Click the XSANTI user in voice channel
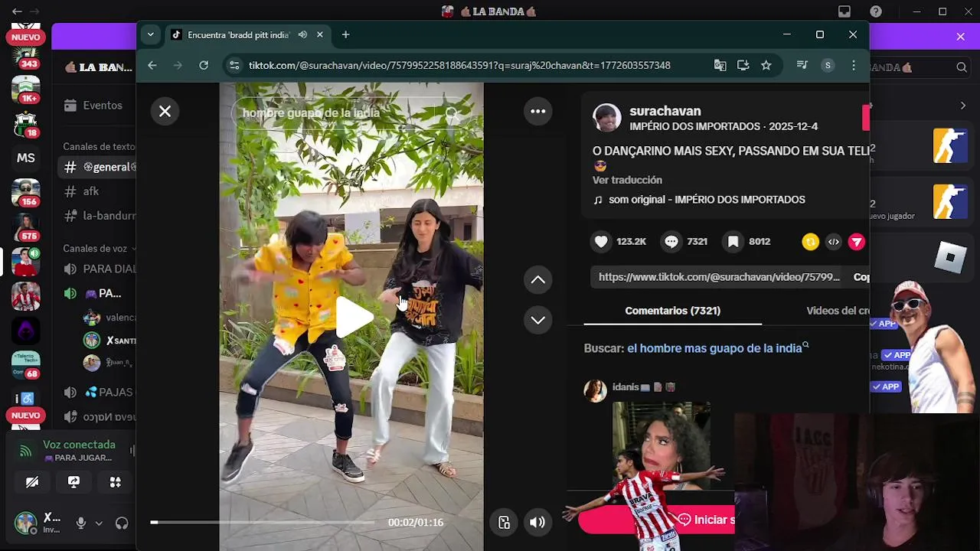 [x=109, y=341]
